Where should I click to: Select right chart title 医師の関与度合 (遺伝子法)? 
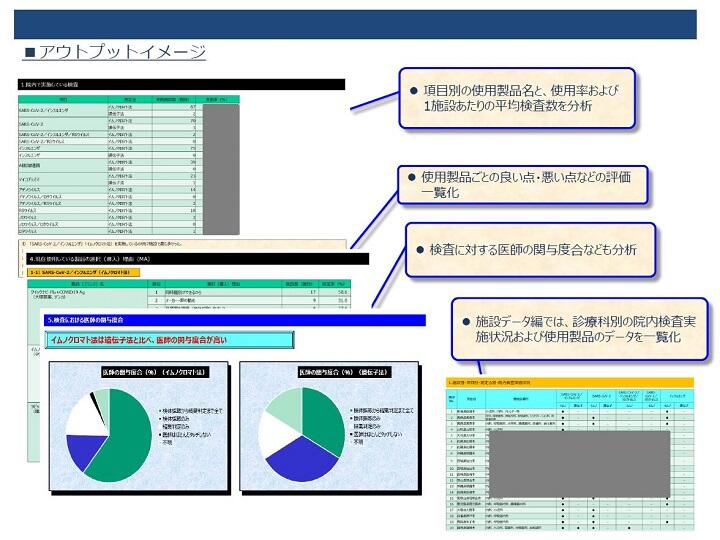point(345,372)
